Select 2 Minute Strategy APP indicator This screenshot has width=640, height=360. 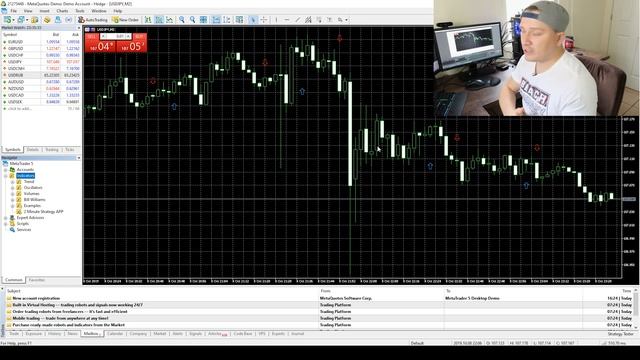tap(43, 212)
